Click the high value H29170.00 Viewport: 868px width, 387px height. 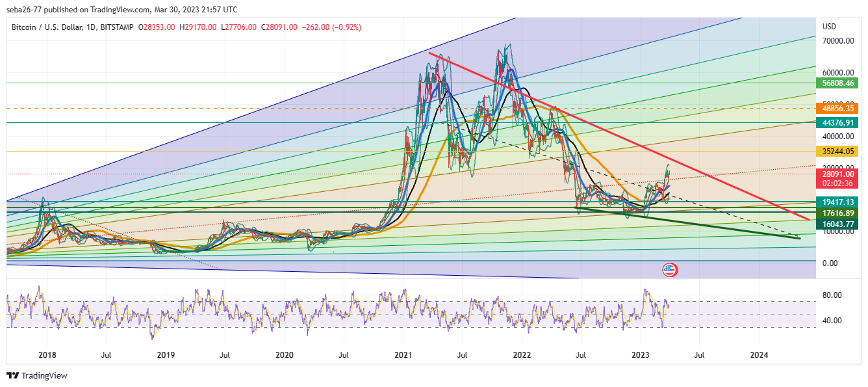[x=198, y=27]
